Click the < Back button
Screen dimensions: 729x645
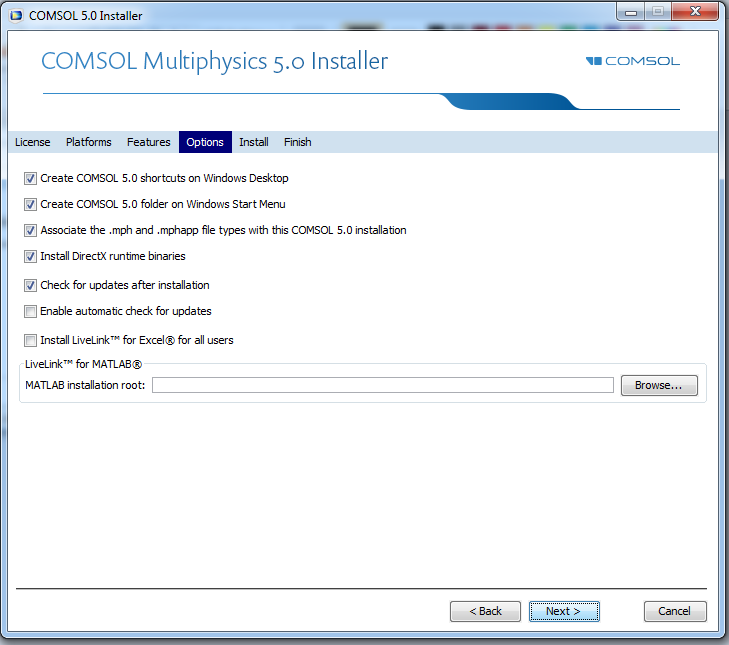tap(485, 611)
